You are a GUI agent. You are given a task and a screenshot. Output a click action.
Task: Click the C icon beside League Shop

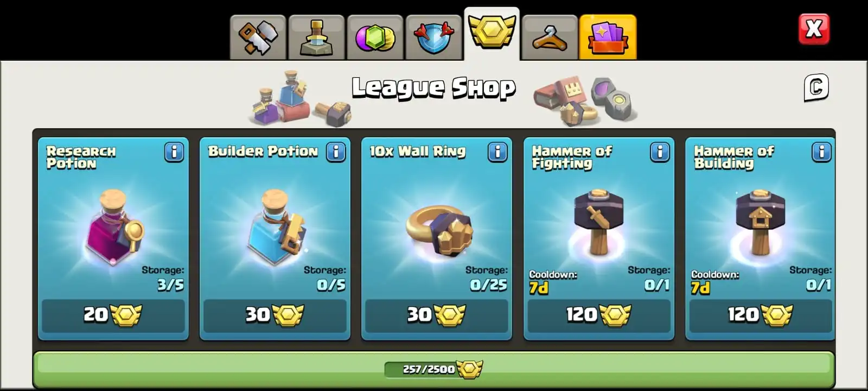(816, 87)
